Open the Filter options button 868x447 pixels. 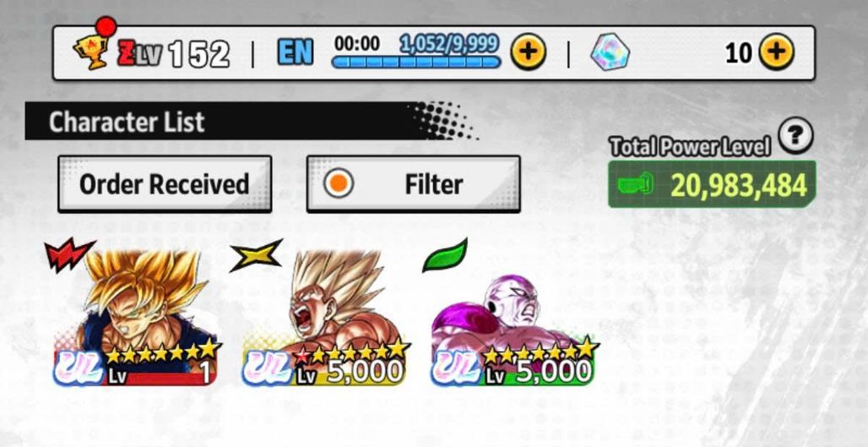pos(413,184)
